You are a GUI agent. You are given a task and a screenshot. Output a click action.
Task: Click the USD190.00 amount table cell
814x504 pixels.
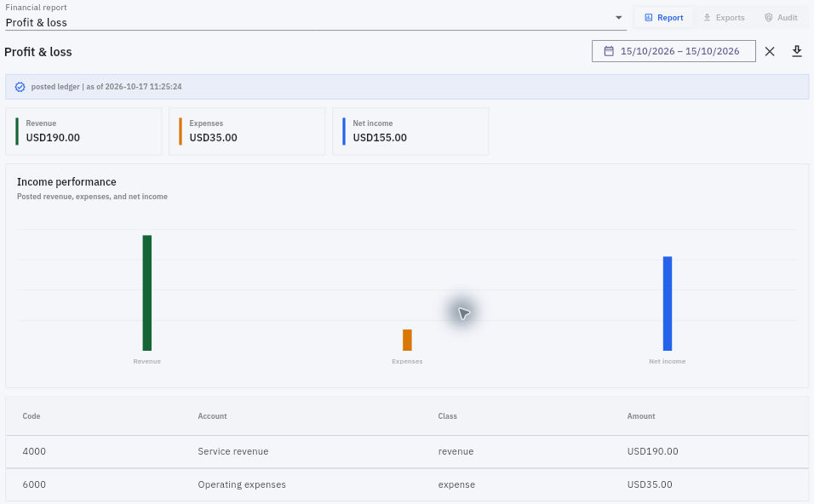point(652,451)
